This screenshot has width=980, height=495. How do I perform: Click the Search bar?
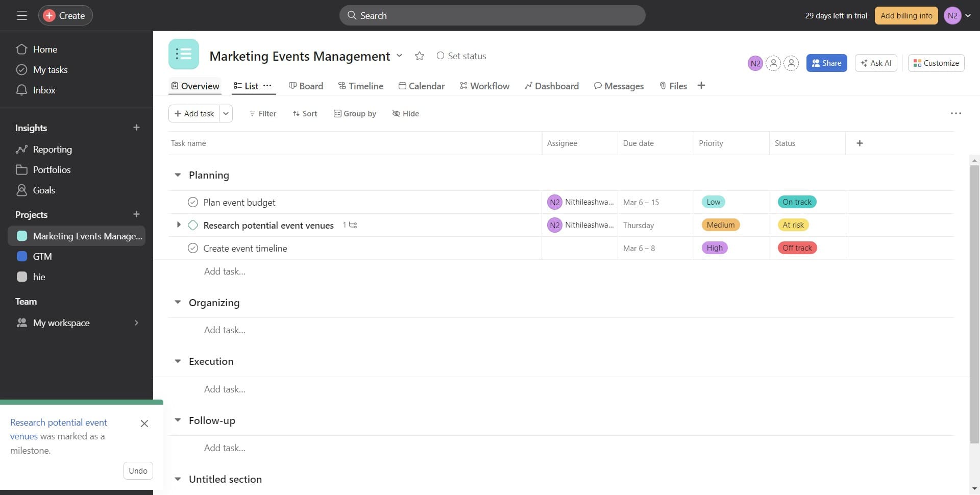(x=492, y=15)
